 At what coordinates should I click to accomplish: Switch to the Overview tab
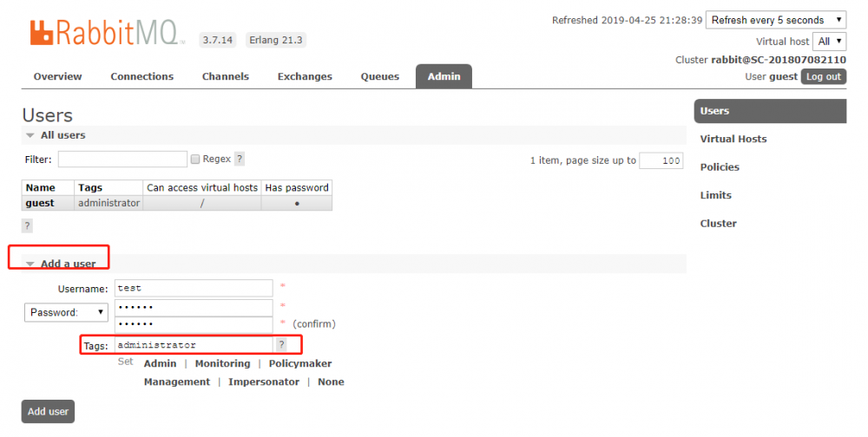pos(57,76)
